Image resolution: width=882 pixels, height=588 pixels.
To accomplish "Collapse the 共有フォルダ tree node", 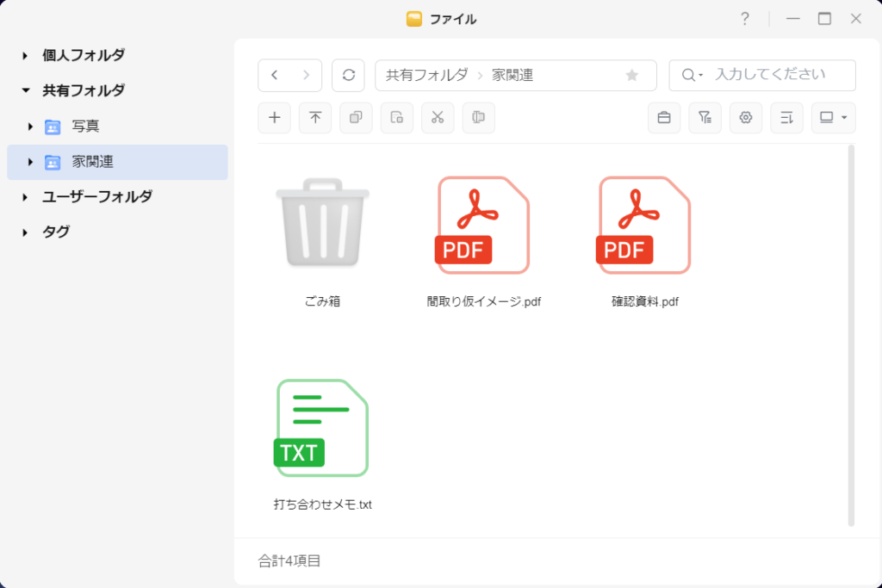I will tap(26, 90).
